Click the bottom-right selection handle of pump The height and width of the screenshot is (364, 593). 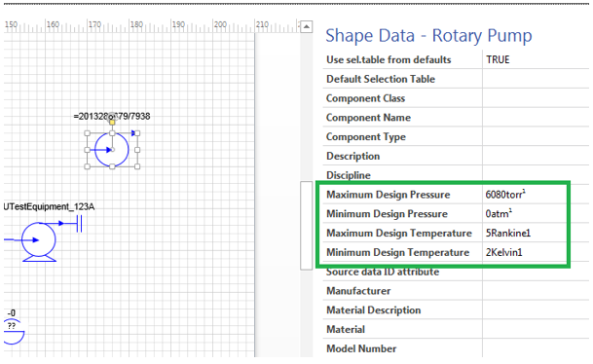137,166
